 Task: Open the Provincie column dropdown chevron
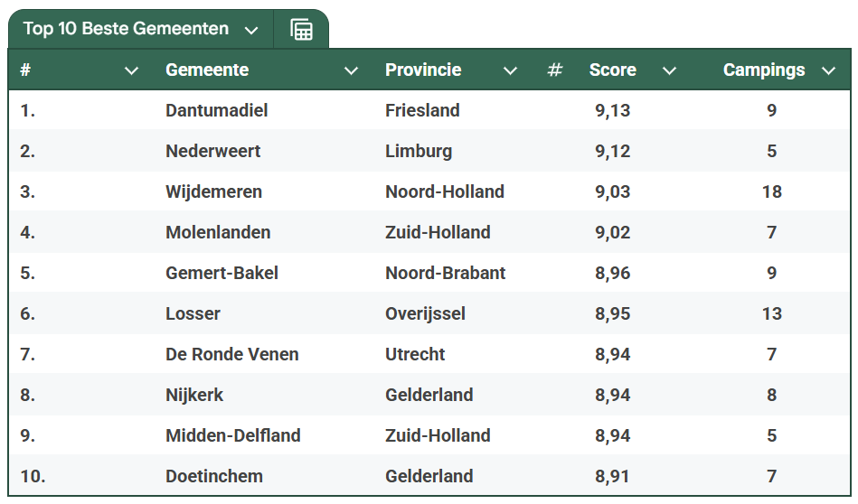click(x=510, y=70)
